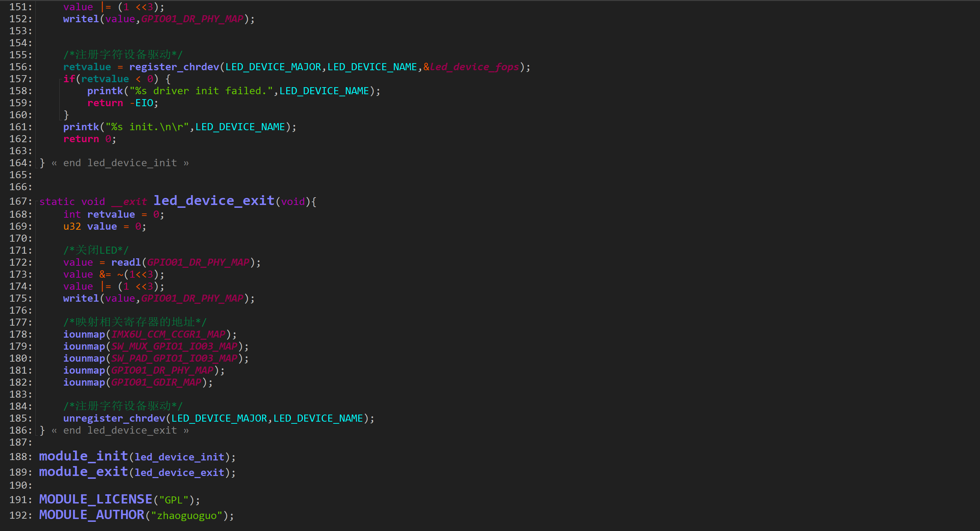Select the led_device_fops reference

point(474,67)
